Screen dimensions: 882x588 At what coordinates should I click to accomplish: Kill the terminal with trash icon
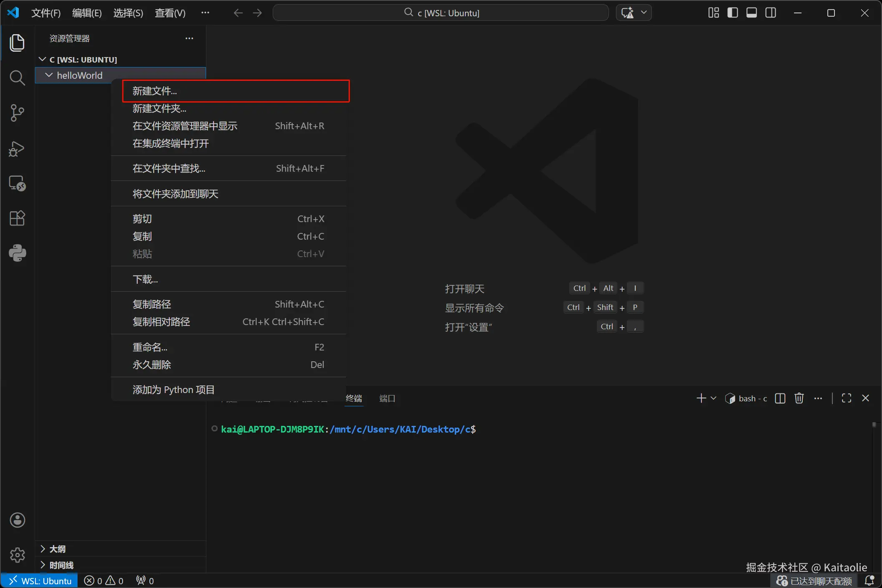pyautogui.click(x=799, y=398)
